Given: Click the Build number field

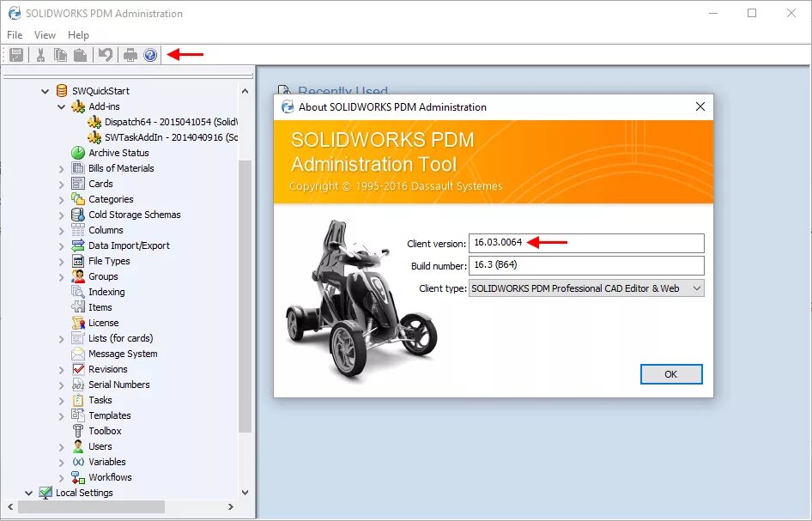Looking at the screenshot, I should (x=586, y=265).
